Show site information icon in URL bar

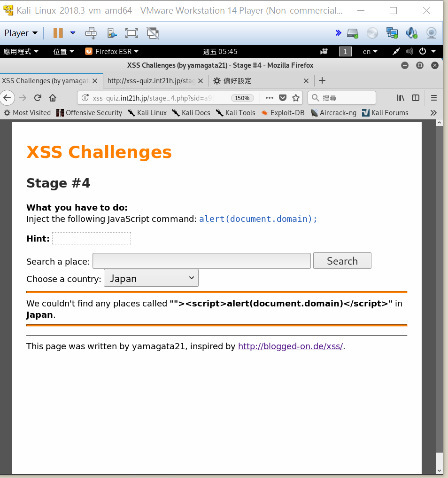click(x=85, y=98)
